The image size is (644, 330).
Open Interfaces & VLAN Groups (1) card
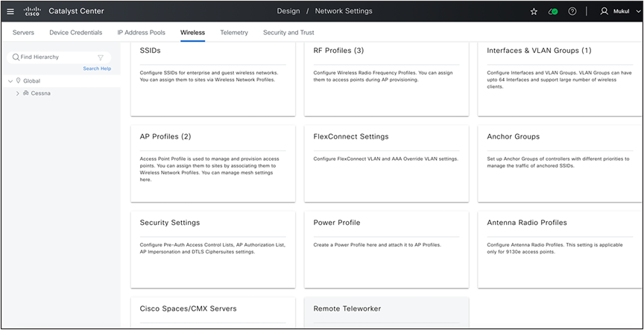click(x=561, y=79)
